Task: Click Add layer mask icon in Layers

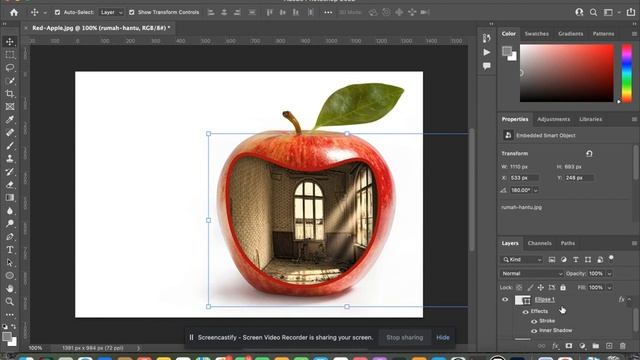Action: pyautogui.click(x=569, y=346)
